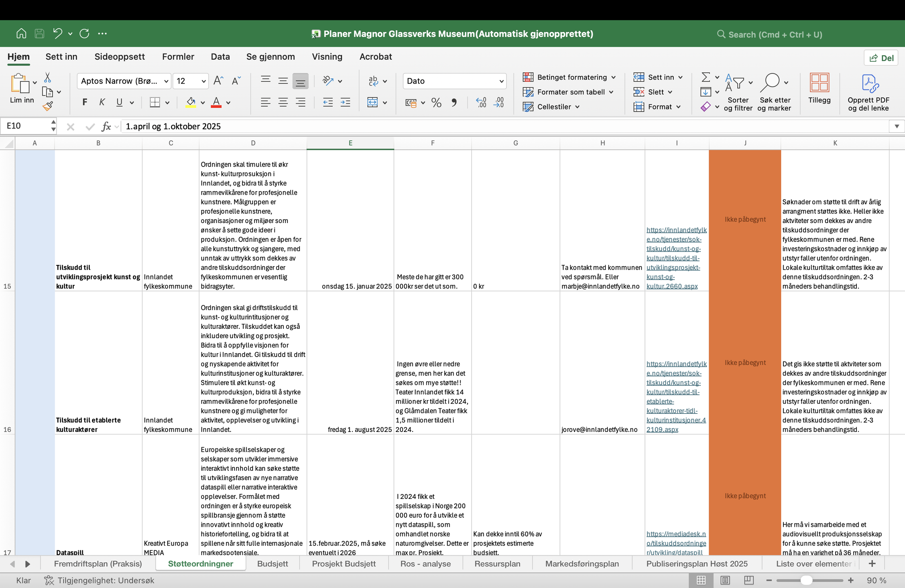Screen dimensions: 905x588
Task: Click the Cut scissors icon
Action: click(47, 77)
